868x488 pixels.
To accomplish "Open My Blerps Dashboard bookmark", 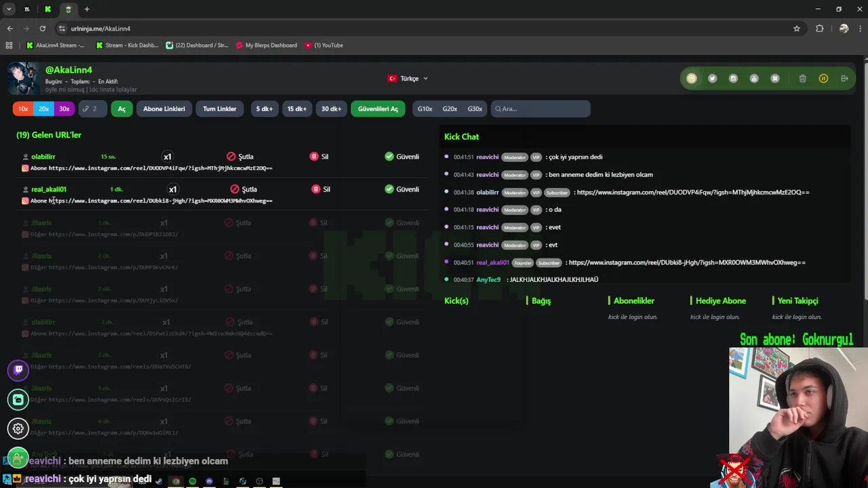I will (267, 45).
